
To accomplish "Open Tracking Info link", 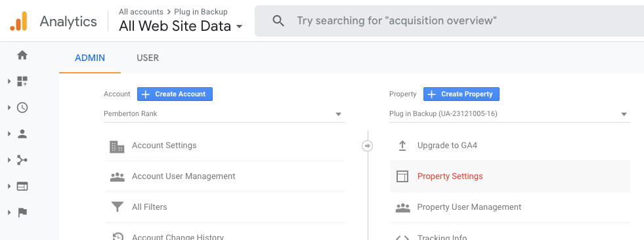I will tap(442, 237).
